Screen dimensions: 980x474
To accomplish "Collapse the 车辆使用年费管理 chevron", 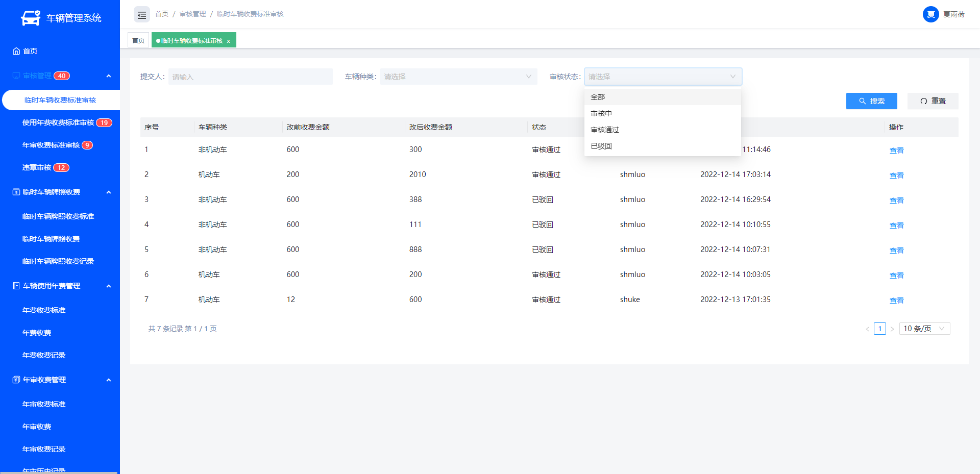I will click(x=109, y=286).
